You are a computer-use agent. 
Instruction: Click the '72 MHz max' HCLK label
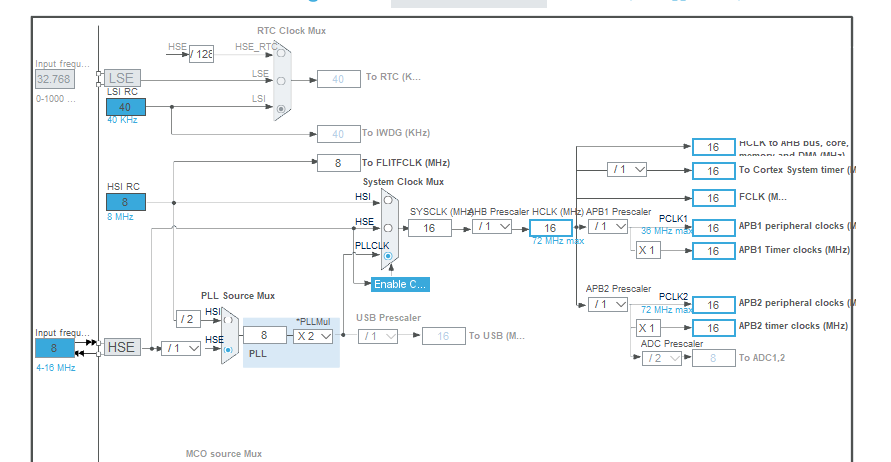pos(558,241)
